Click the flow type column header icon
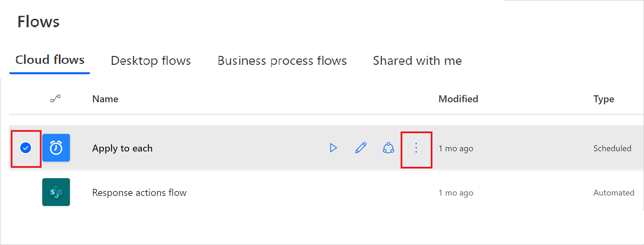The height and width of the screenshot is (245, 644). (56, 99)
